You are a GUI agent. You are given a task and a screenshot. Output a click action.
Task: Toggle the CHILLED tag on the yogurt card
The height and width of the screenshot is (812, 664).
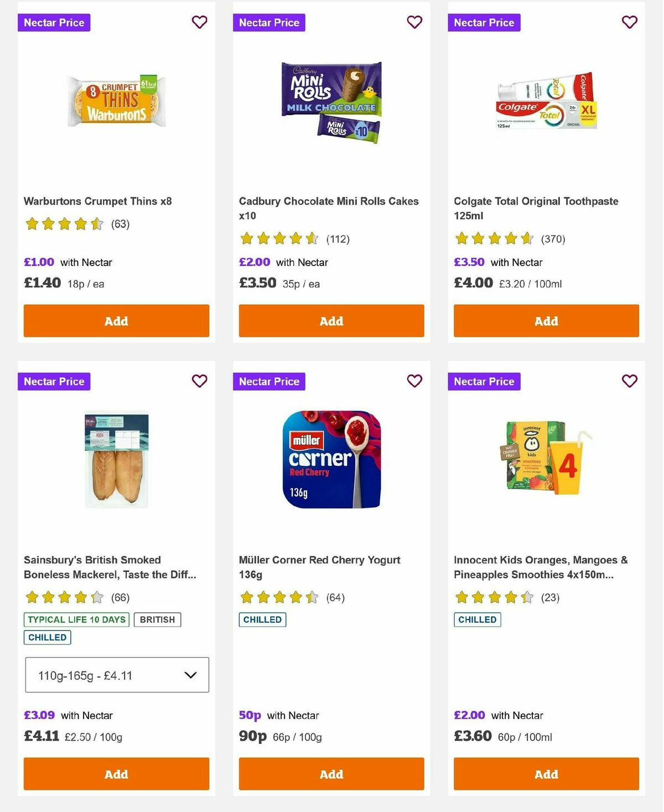262,620
